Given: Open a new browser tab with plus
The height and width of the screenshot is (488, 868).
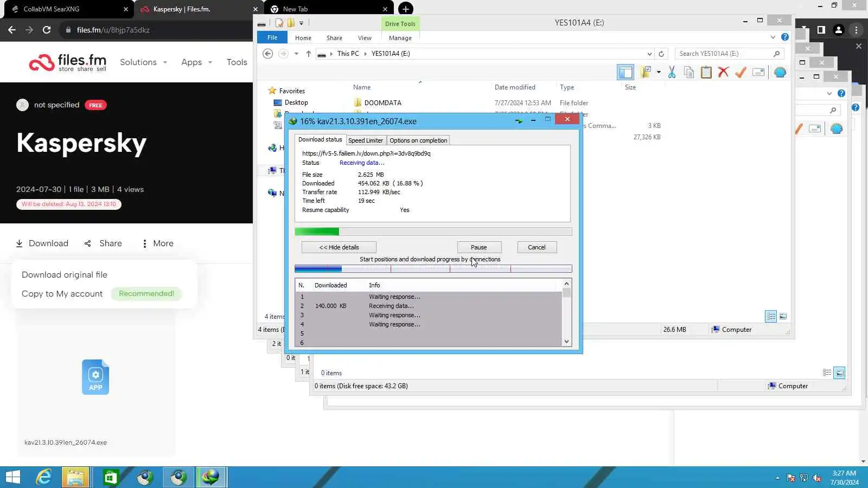Looking at the screenshot, I should (405, 9).
